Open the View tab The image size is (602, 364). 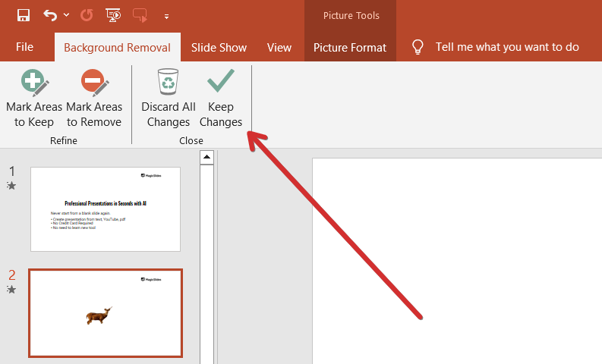point(279,48)
